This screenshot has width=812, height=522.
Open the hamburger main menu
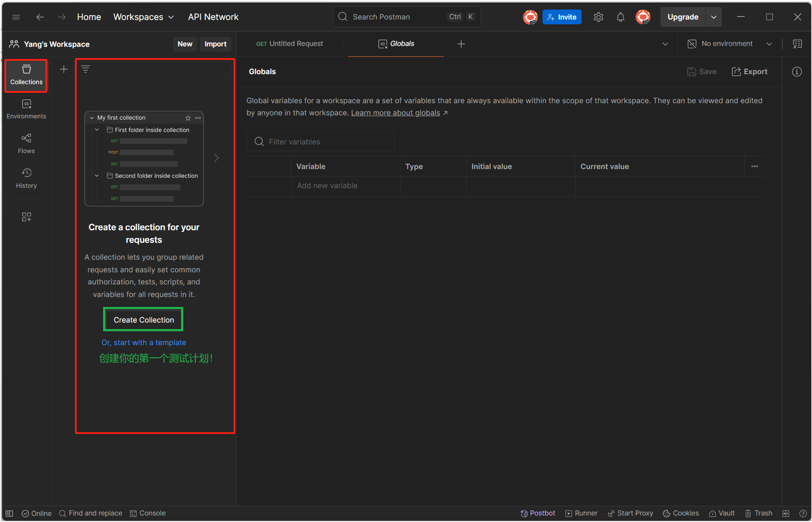tap(16, 17)
